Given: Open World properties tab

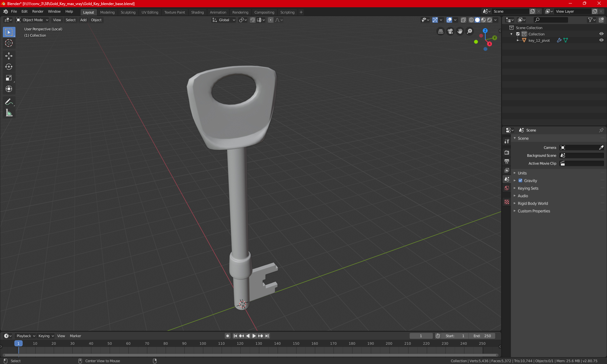Looking at the screenshot, I should pos(507,188).
